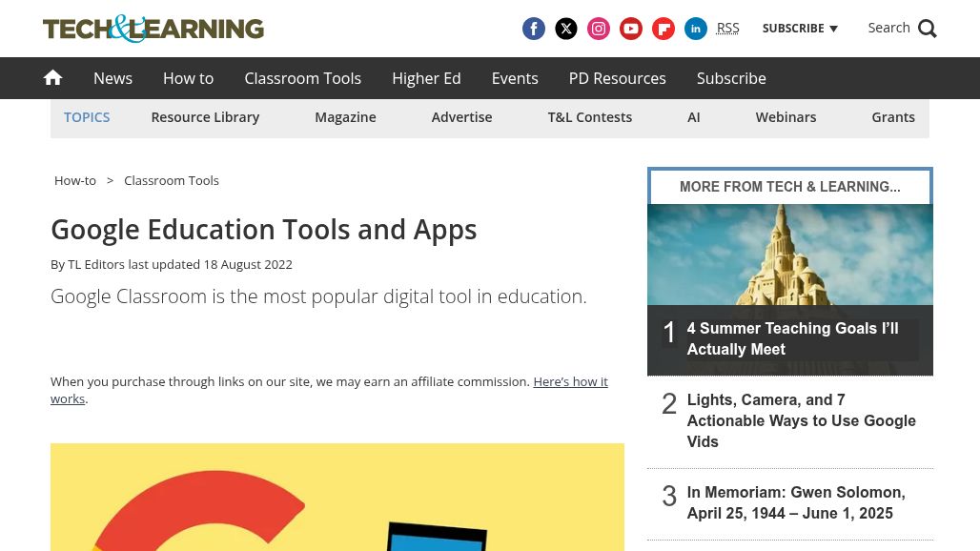Open the 4 Summer Teaching Goals article
The image size is (980, 551).
(792, 338)
